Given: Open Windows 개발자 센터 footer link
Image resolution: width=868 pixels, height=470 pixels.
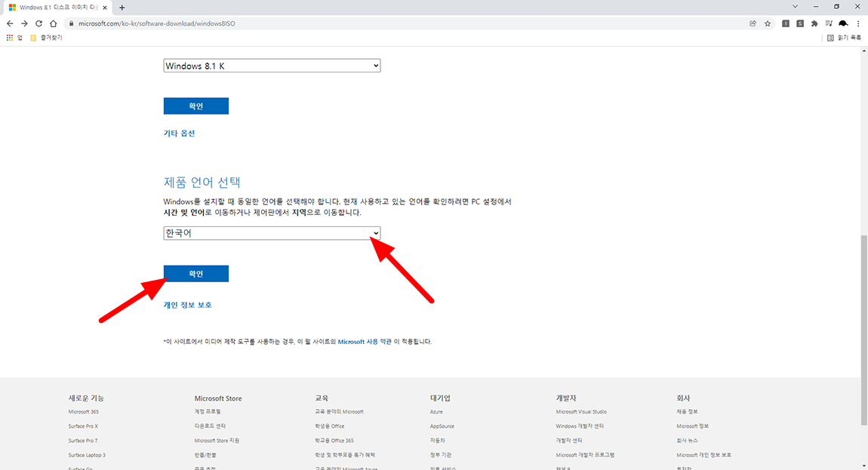Looking at the screenshot, I should pyautogui.click(x=580, y=426).
